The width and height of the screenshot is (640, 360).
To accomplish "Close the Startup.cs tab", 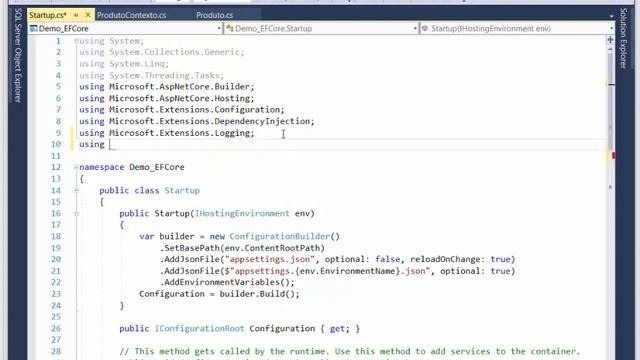I will pos(88,15).
